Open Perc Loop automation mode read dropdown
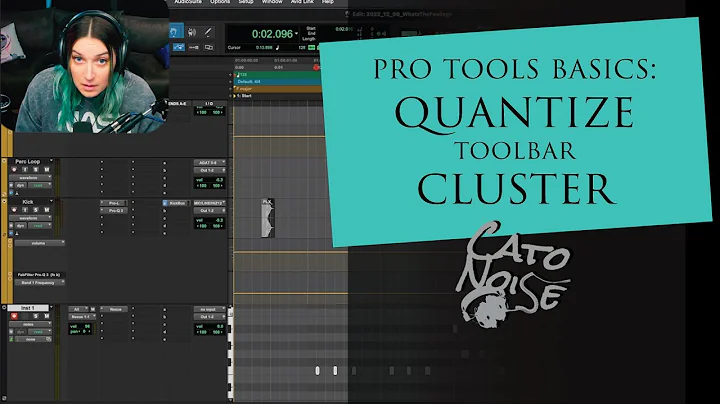 coord(40,185)
